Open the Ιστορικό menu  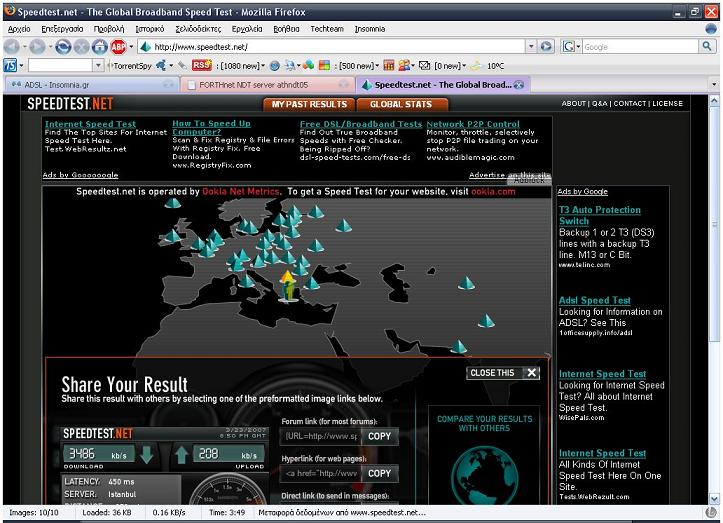(150, 29)
